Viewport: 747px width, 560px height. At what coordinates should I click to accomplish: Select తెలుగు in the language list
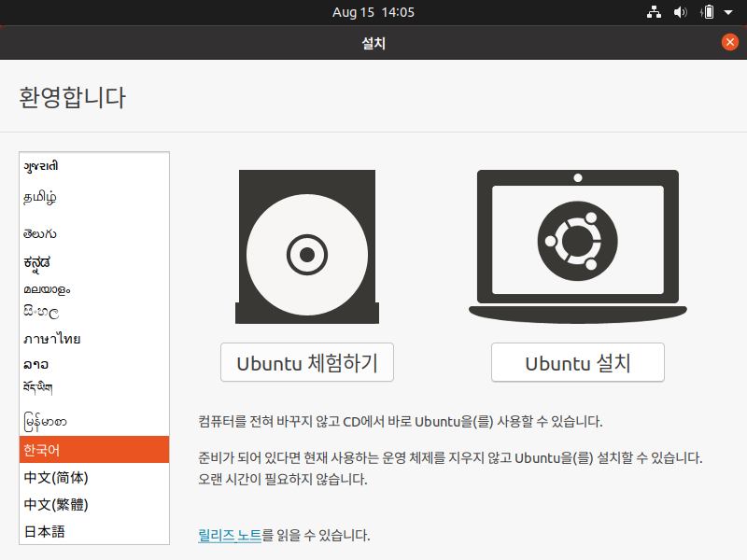point(94,234)
